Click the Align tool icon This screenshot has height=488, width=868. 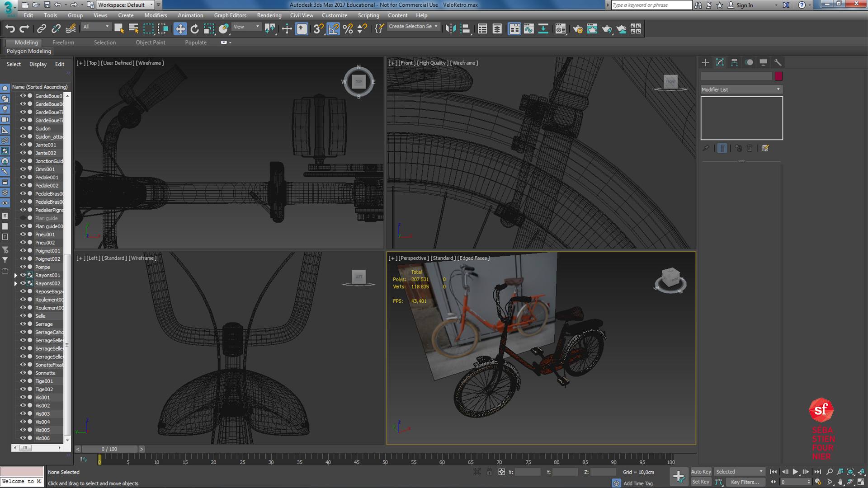[465, 29]
